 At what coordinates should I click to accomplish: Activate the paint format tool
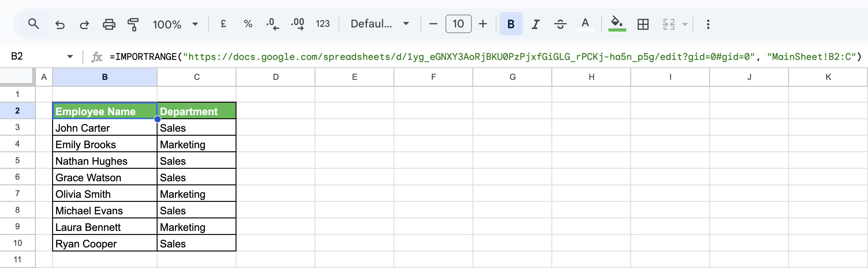[133, 24]
